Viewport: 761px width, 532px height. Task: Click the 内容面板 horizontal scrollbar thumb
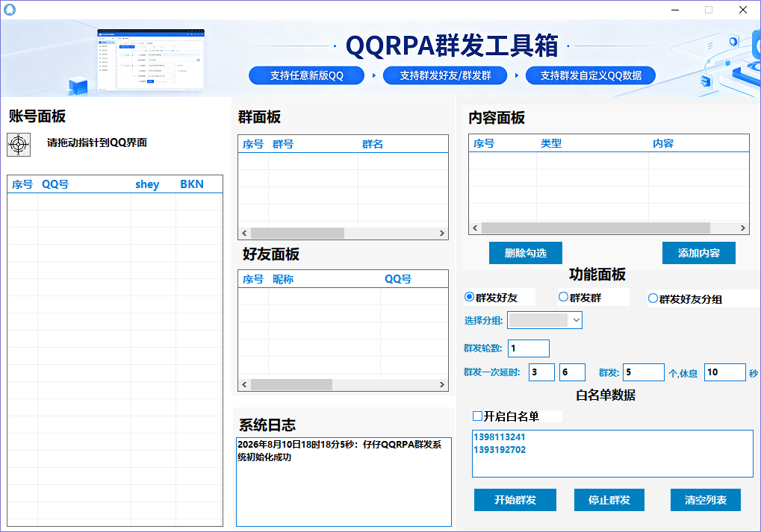coord(596,228)
